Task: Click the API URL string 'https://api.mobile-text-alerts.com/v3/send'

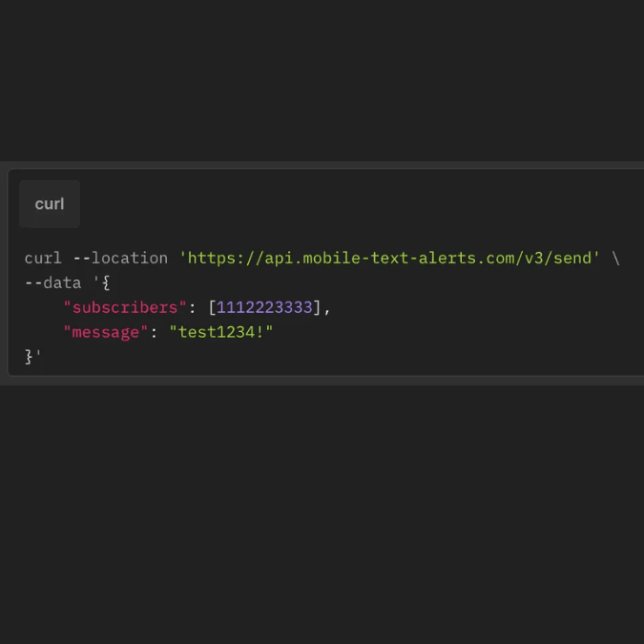Action: 389,259
